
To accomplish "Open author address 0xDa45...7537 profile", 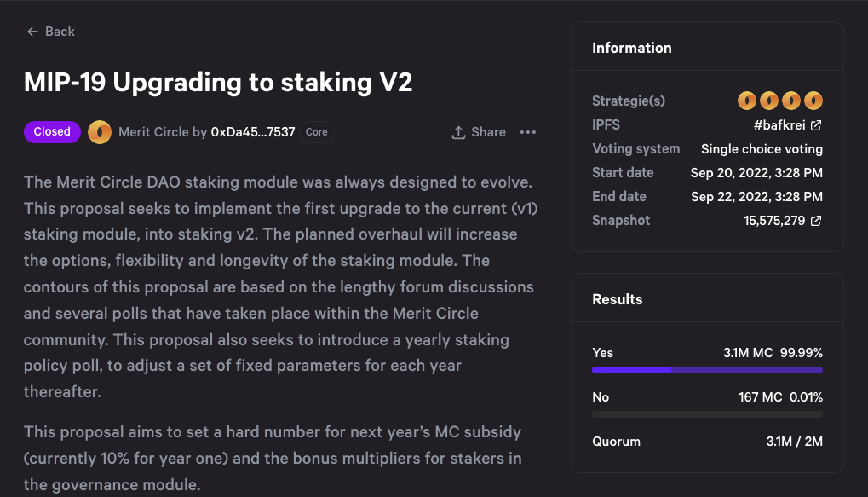I will click(253, 132).
